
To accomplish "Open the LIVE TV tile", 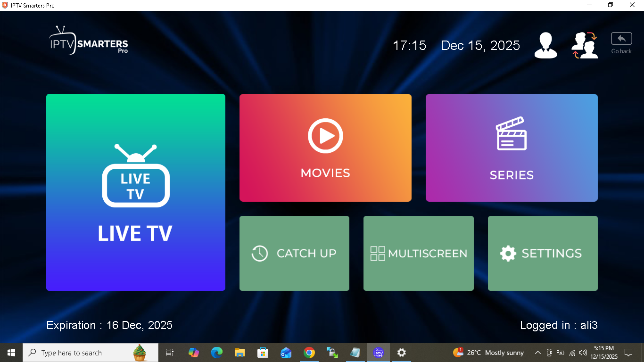I will [136, 192].
